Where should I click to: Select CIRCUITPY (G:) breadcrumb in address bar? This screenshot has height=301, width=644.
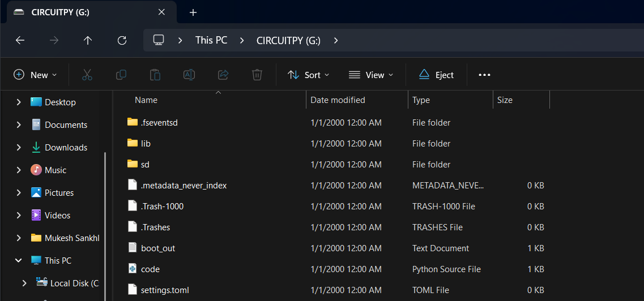[x=288, y=40]
